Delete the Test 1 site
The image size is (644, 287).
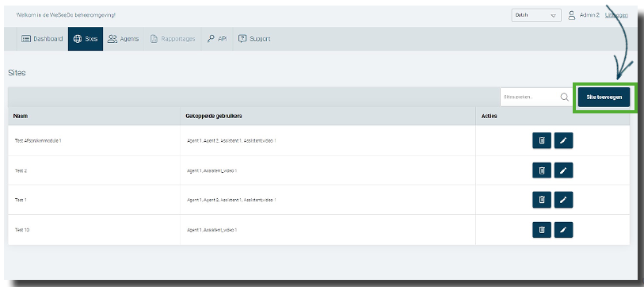542,200
